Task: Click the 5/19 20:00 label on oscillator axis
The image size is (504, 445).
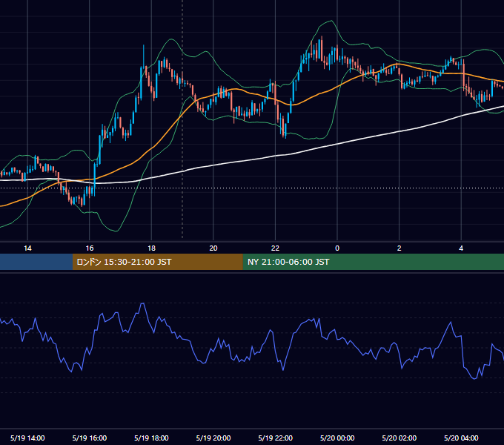Action: pyautogui.click(x=213, y=438)
